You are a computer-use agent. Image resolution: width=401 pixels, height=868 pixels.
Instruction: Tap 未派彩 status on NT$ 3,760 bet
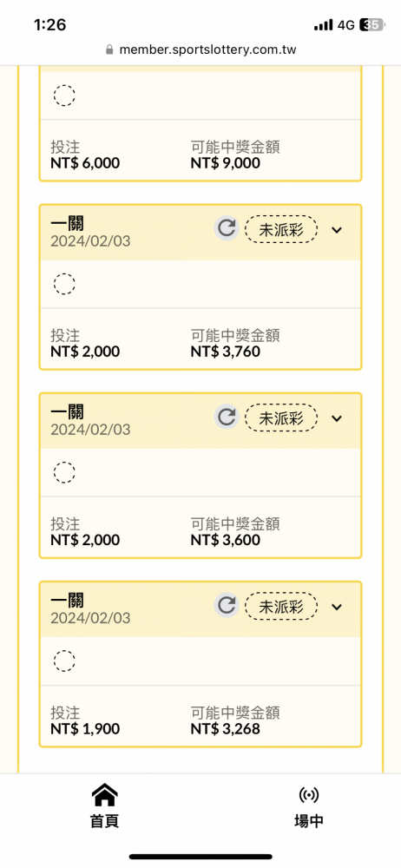(281, 229)
